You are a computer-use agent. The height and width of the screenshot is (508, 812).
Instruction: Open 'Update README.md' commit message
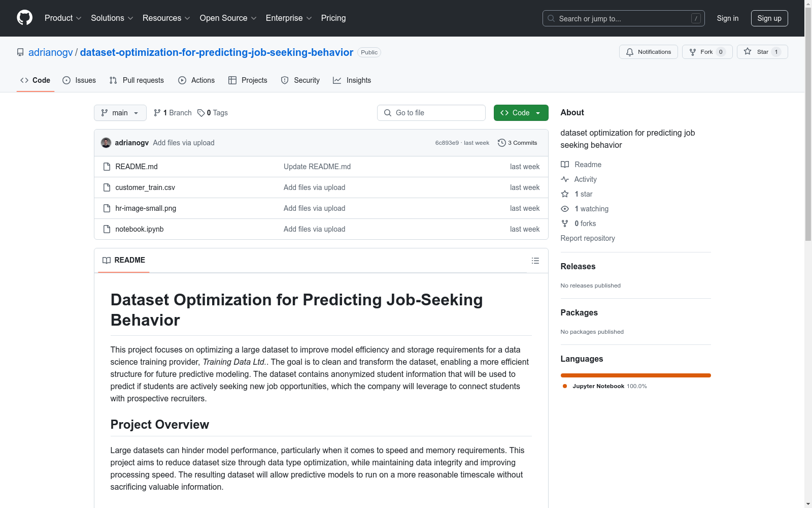point(317,167)
